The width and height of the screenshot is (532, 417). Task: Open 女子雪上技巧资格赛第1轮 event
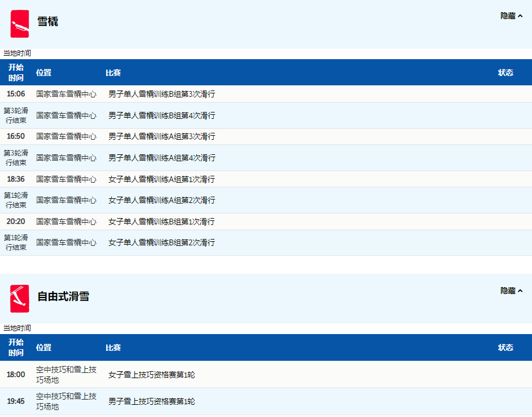[152, 375]
